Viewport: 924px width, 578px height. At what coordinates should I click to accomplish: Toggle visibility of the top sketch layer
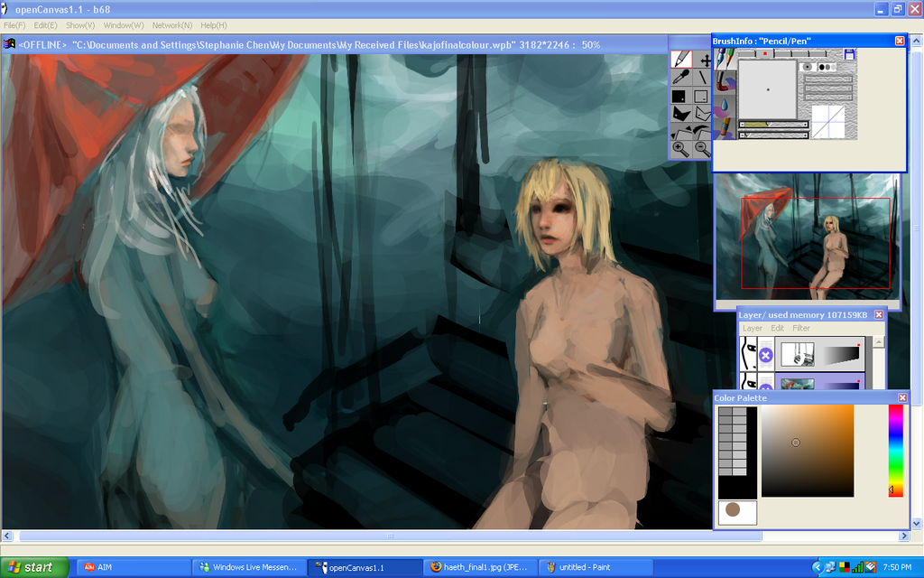coord(748,354)
